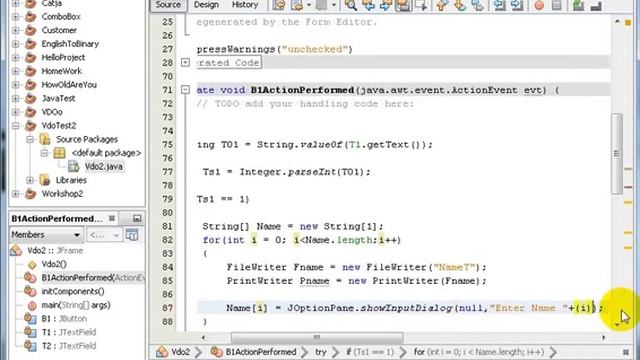Click the Vdo2 breadcrumb in the bottom bar
Image resolution: width=640 pixels, height=360 pixels.
point(180,352)
